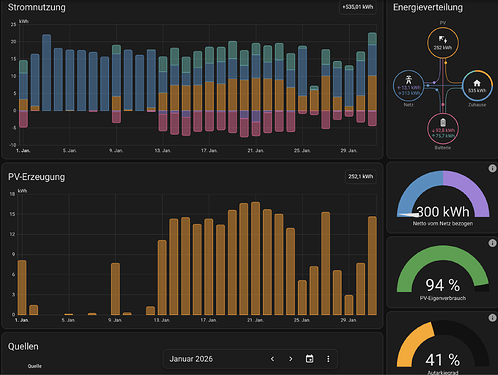Click the 17. Jan. label on Stromnutzung axis

click(x=209, y=151)
